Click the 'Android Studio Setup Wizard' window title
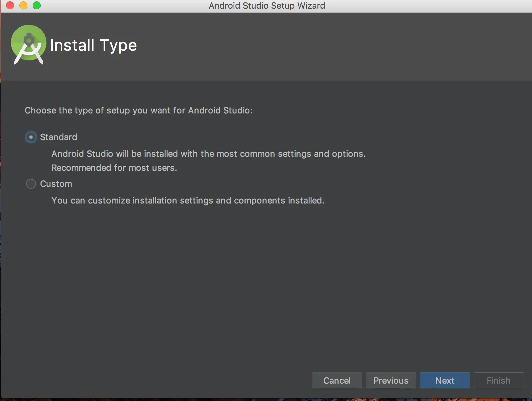 point(267,6)
